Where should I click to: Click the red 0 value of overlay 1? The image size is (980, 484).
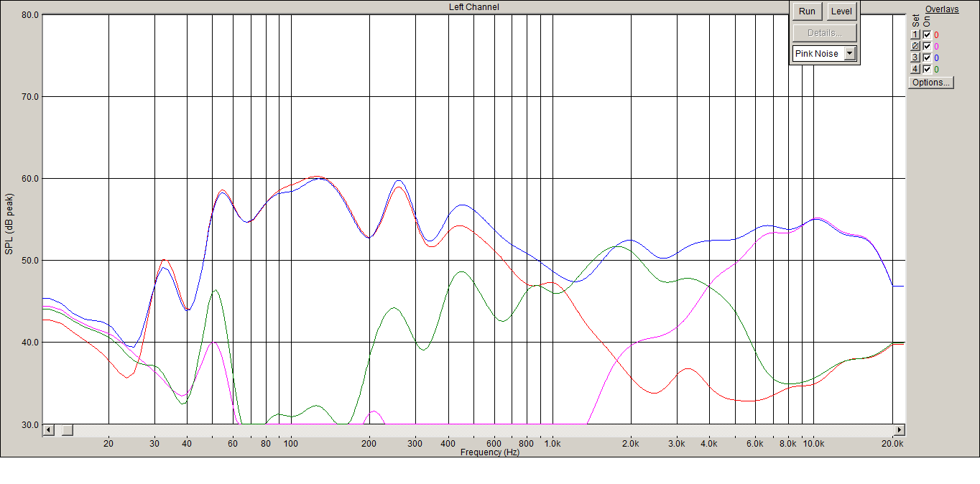click(937, 34)
